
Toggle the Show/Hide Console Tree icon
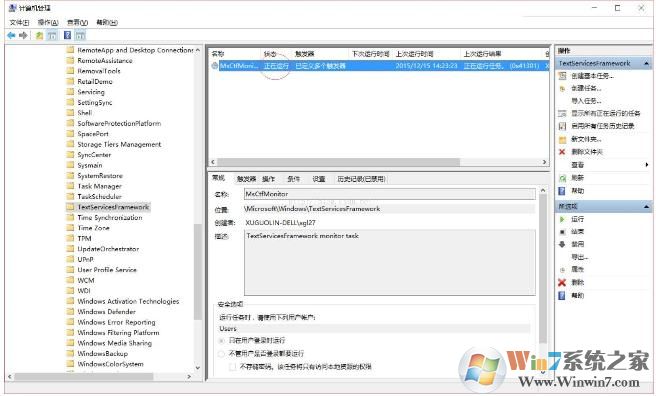(52, 36)
